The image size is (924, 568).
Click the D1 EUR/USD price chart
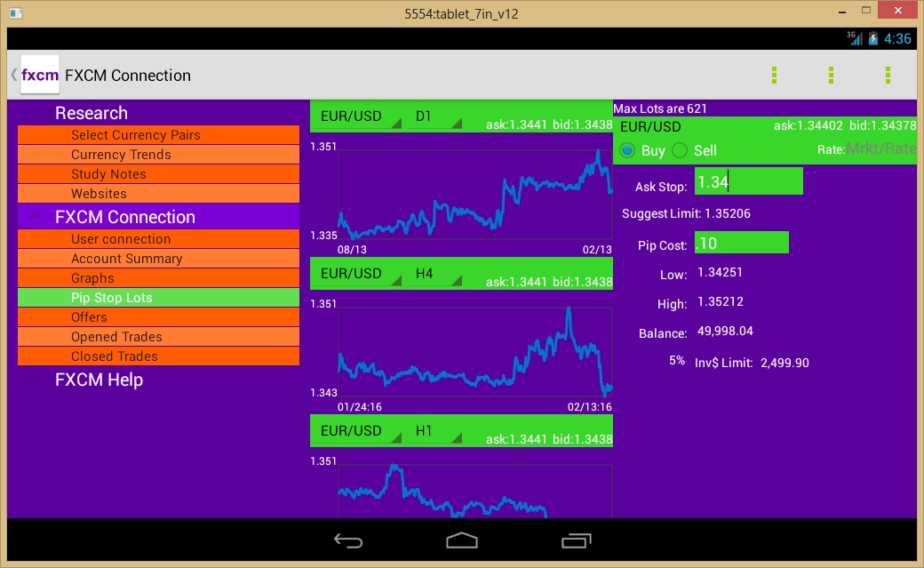coord(475,194)
